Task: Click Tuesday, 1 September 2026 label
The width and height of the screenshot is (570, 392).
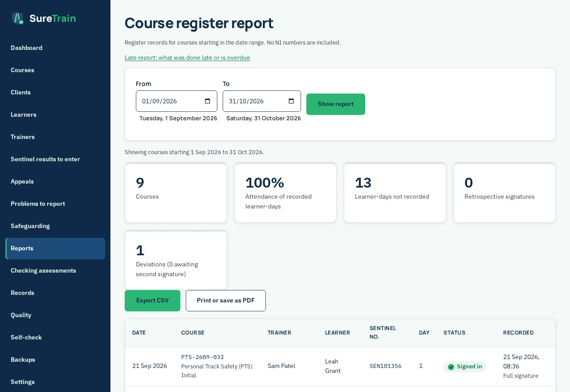Action: coord(178,118)
